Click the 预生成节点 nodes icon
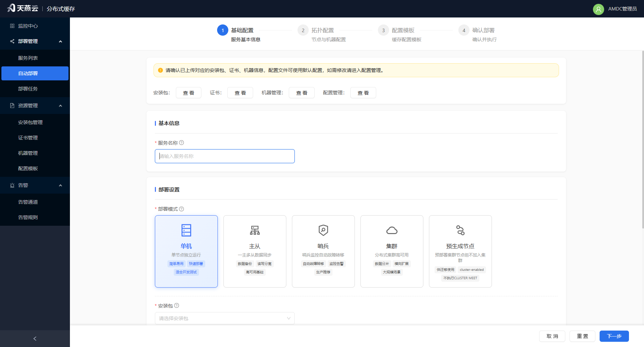This screenshot has height=347, width=644. [460, 230]
